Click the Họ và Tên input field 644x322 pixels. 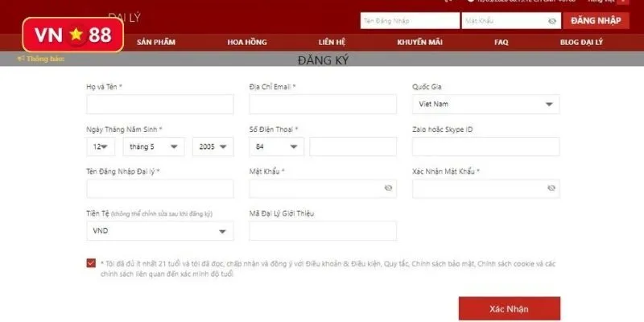coord(159,105)
